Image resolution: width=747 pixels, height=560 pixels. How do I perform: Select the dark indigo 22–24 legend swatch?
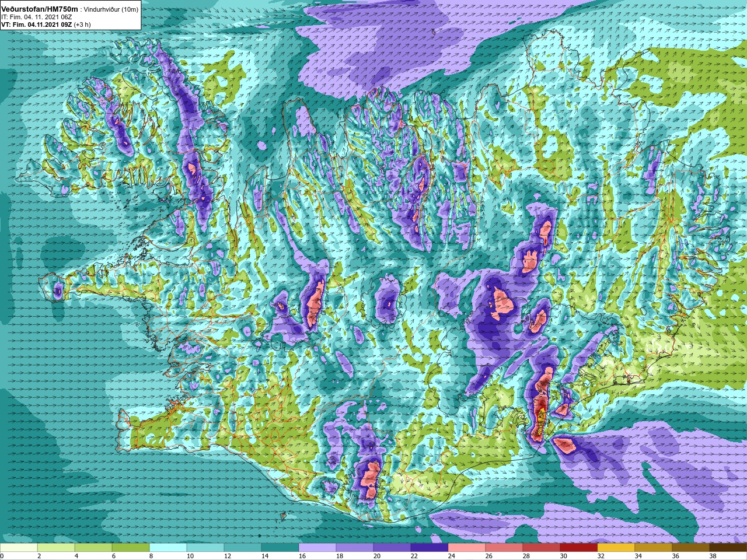pyautogui.click(x=430, y=548)
